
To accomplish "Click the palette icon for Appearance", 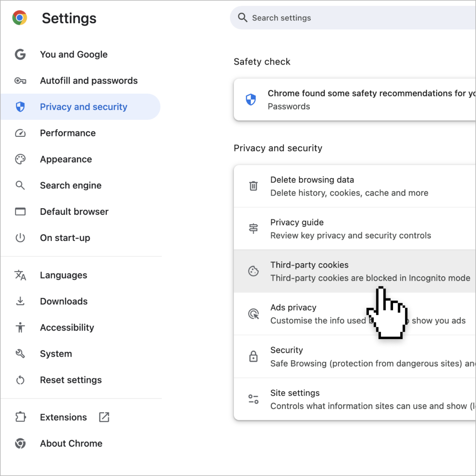I will (20, 159).
